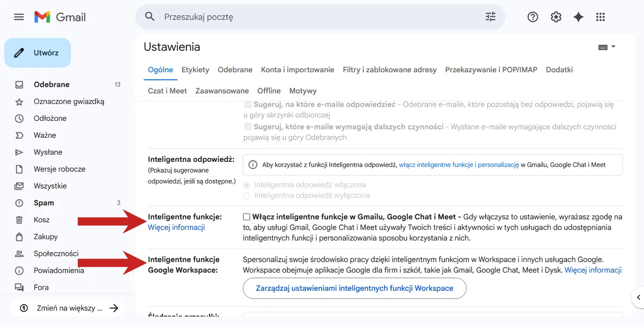Click the pencil icon in Utwórz

(19, 53)
